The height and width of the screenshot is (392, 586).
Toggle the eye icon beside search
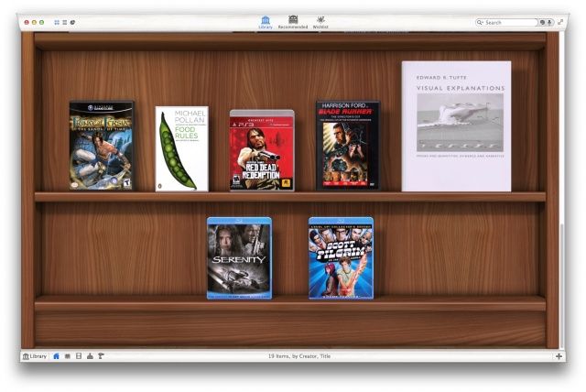click(541, 22)
